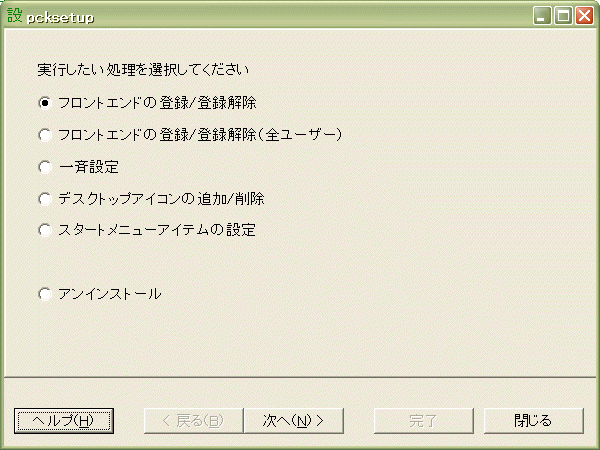Screen dimensions: 600x450
Task: Choose the radio circle for 全ユーザー registration option
Action: pyautogui.click(x=45, y=135)
